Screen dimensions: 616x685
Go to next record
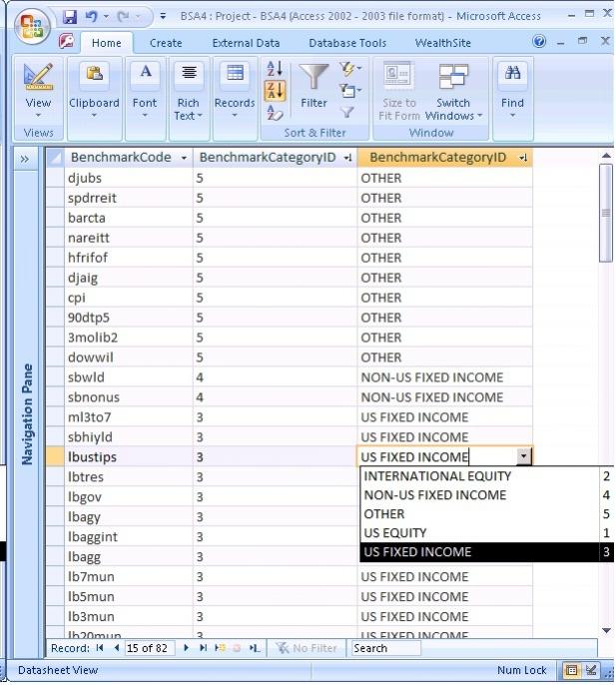[x=186, y=648]
